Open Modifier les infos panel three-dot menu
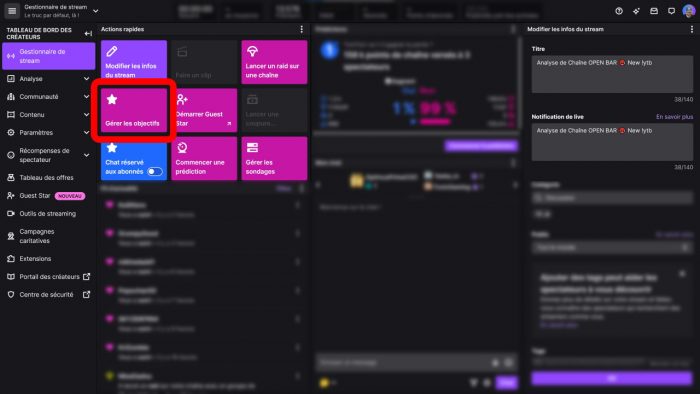Screen dimensions: 700x394 pyautogui.click(x=692, y=29)
